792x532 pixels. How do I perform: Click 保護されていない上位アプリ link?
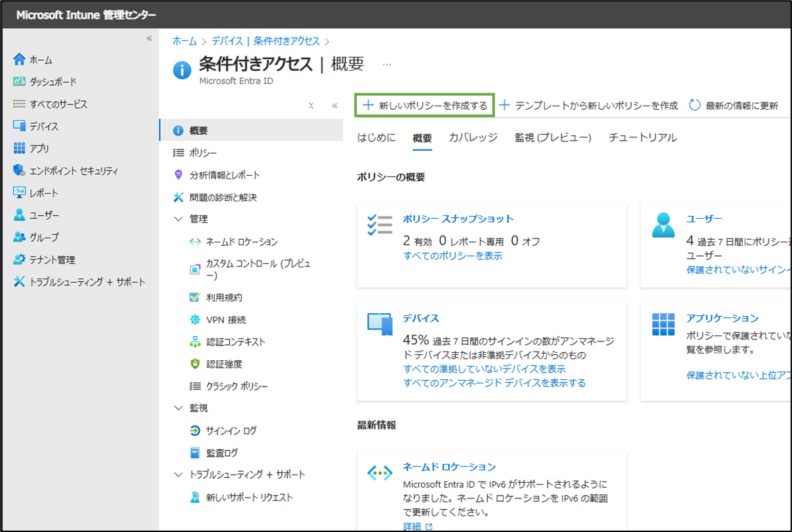coord(738,375)
